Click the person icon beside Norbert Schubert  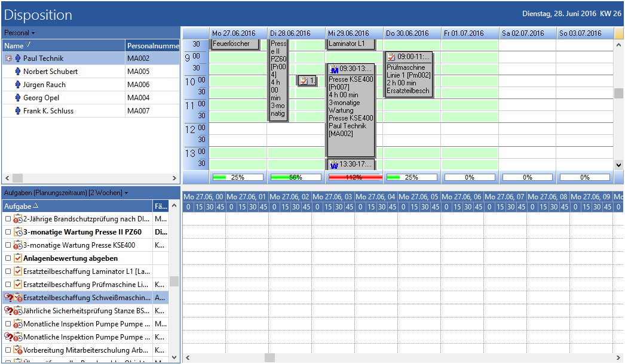pos(17,71)
